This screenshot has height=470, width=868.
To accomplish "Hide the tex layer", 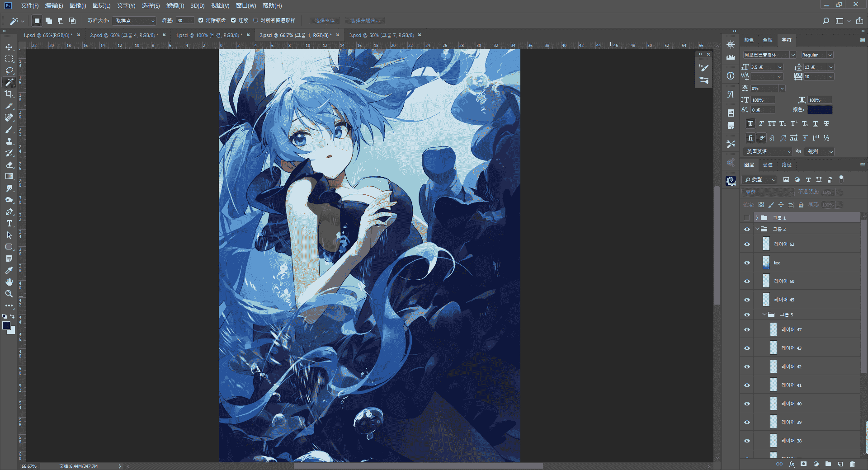I will (x=747, y=263).
